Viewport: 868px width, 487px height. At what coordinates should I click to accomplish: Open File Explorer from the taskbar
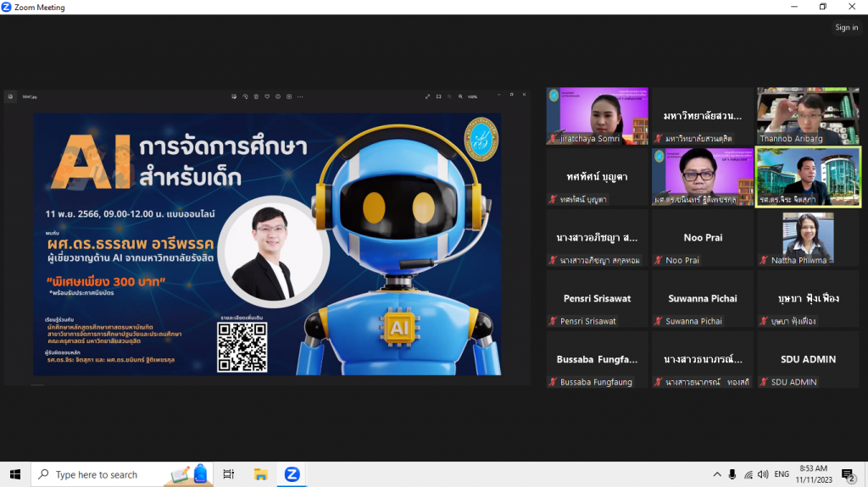(260, 474)
